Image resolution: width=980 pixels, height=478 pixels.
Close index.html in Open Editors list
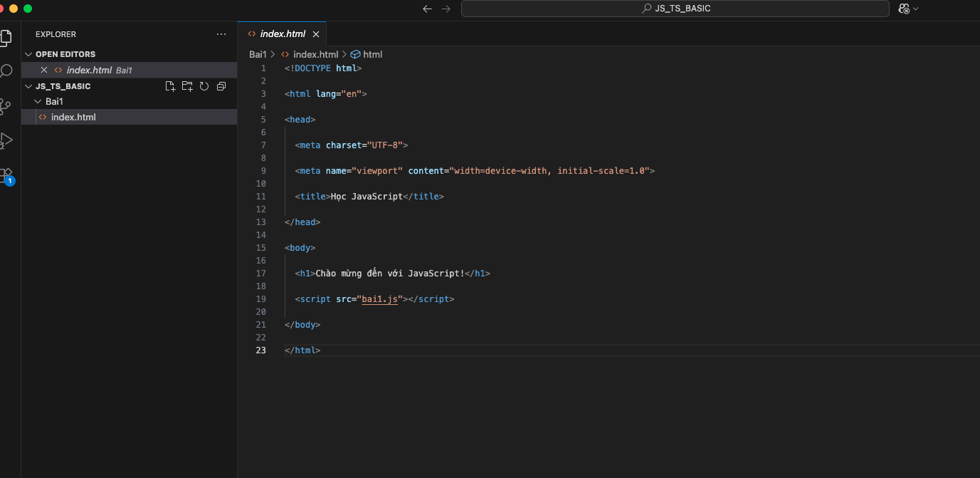click(x=44, y=71)
